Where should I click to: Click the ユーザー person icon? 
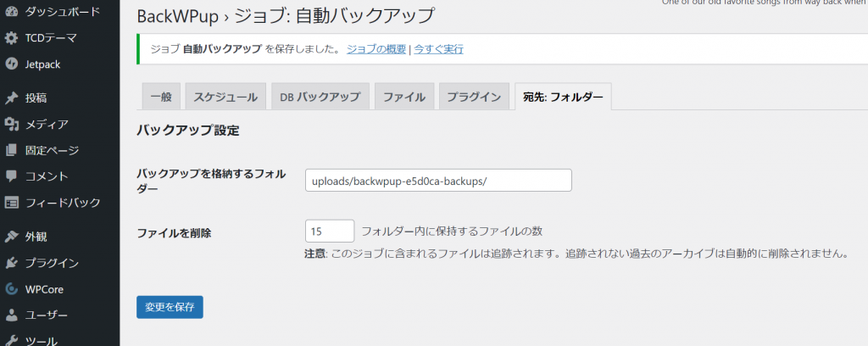[x=11, y=315]
